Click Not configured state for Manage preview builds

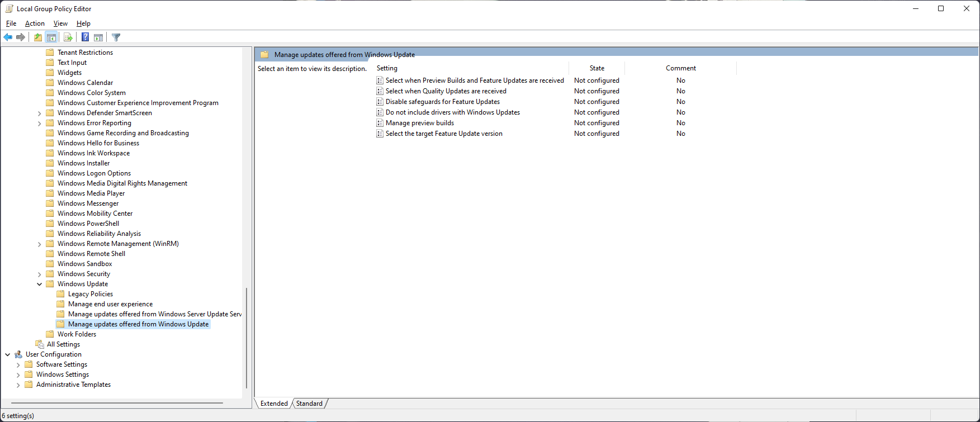(596, 123)
